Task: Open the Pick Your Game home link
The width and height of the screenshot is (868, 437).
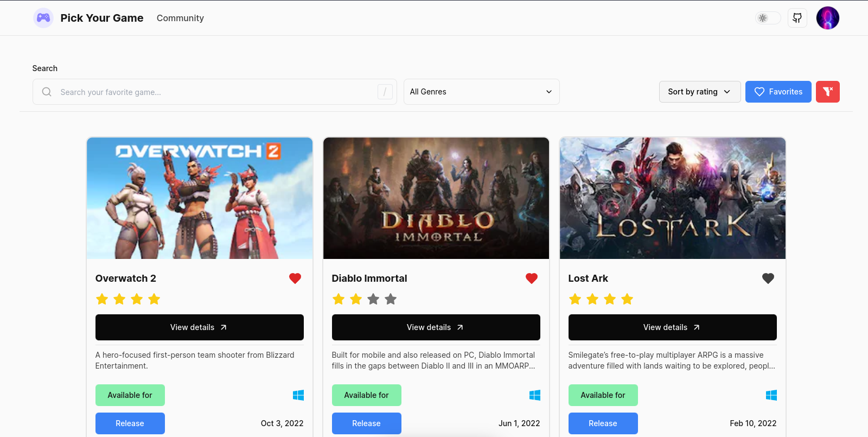Action: [102, 18]
